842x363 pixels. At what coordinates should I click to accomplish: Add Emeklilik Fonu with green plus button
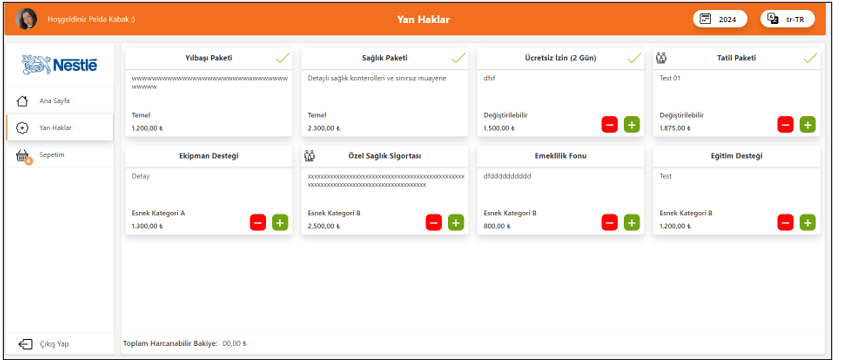pyautogui.click(x=632, y=222)
